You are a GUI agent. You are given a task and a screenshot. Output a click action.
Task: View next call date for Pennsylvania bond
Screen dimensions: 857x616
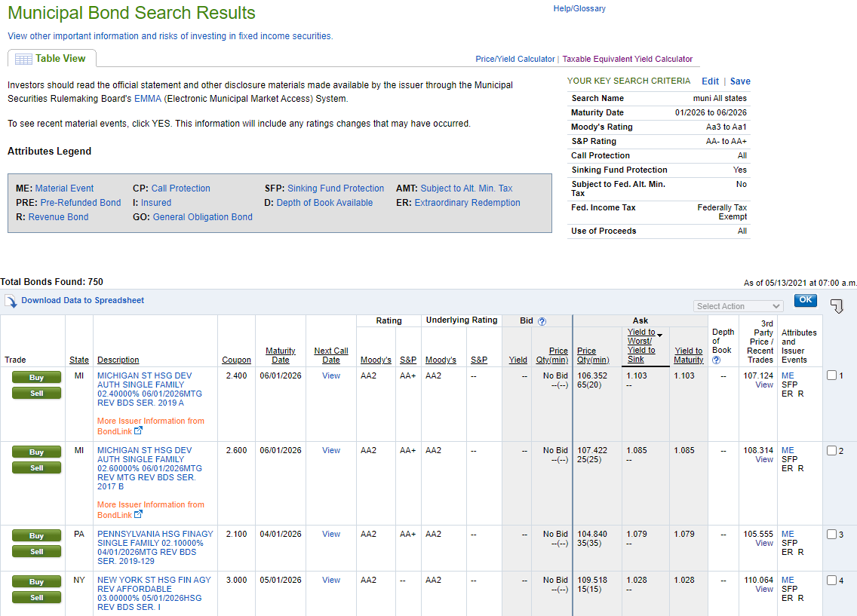click(x=331, y=534)
